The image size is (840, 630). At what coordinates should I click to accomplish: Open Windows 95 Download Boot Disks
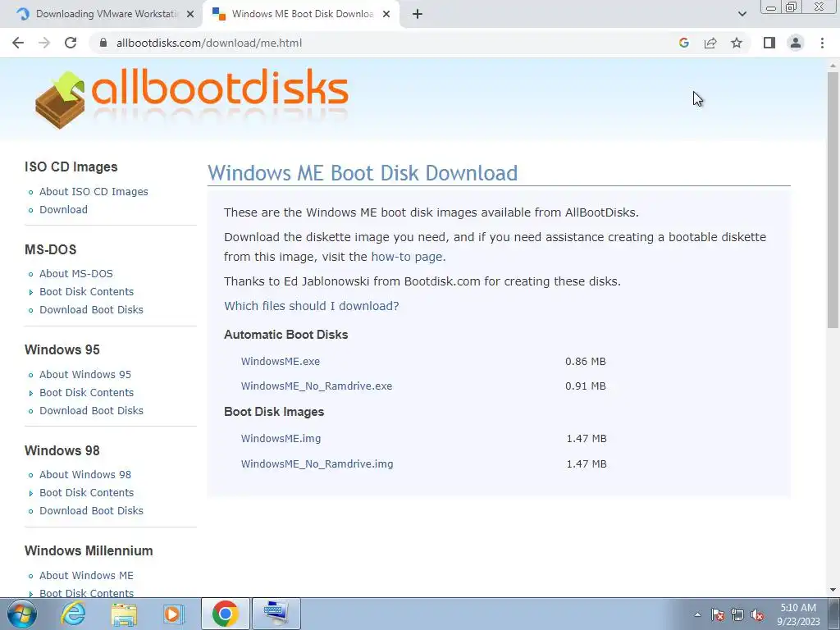(91, 410)
